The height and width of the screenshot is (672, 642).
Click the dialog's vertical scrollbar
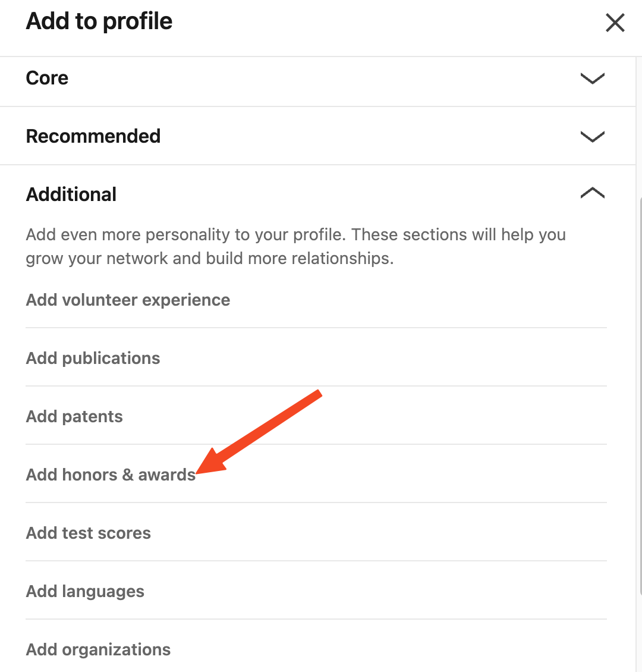click(x=639, y=392)
